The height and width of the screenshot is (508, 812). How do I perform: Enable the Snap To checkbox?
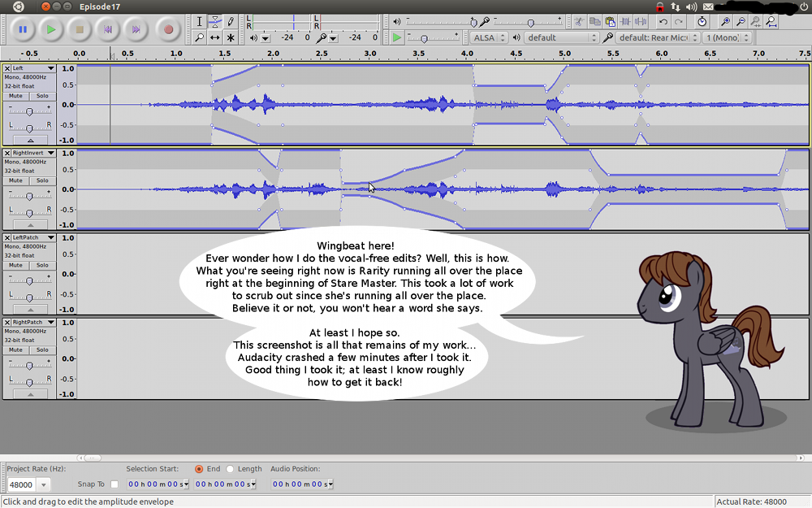coord(114,484)
